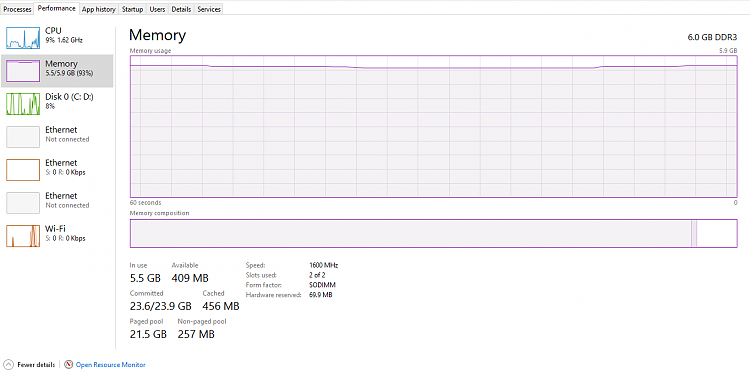
Task: Click the Ethernet thumbnail showing 0 Kbps
Action: point(23,170)
